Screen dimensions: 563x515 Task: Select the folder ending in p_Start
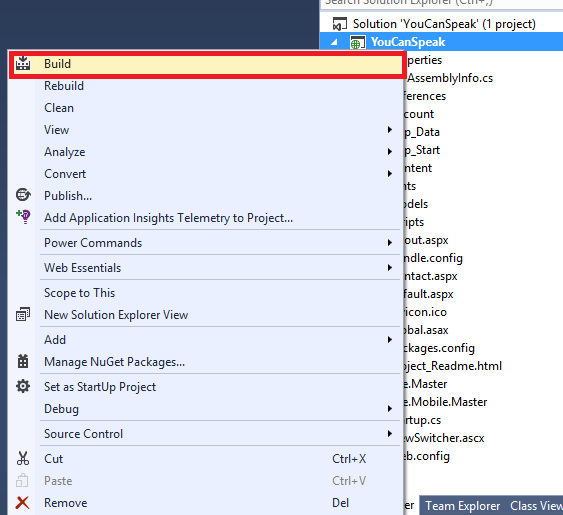click(422, 150)
